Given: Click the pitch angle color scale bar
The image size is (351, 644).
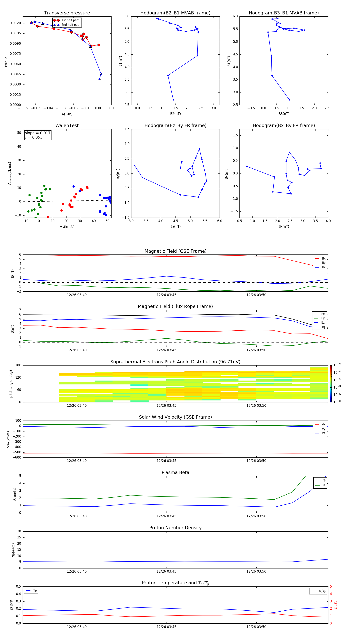Looking at the screenshot, I should (331, 384).
